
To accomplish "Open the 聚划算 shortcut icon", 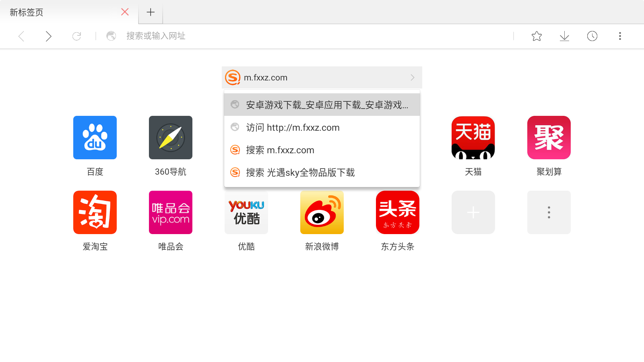I will tap(549, 138).
